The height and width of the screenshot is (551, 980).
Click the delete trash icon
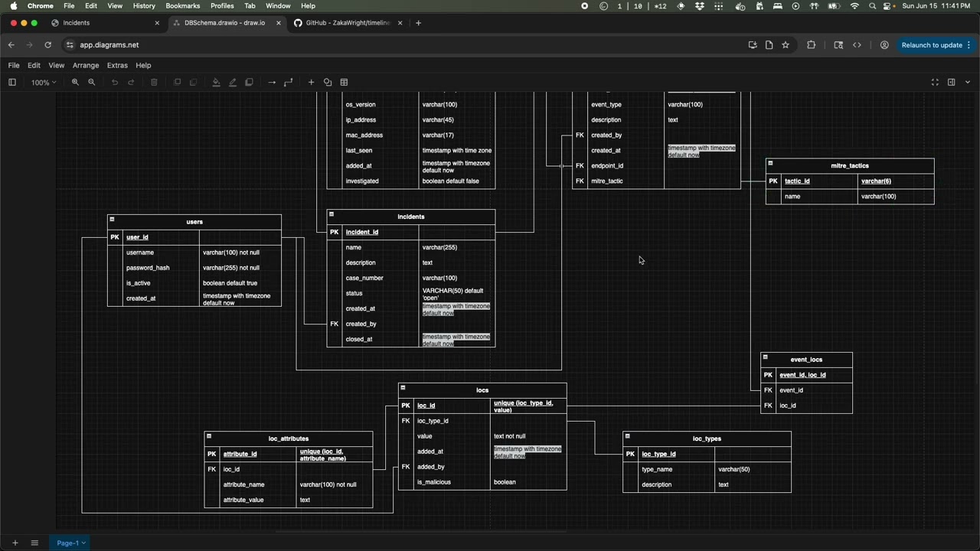pos(154,82)
